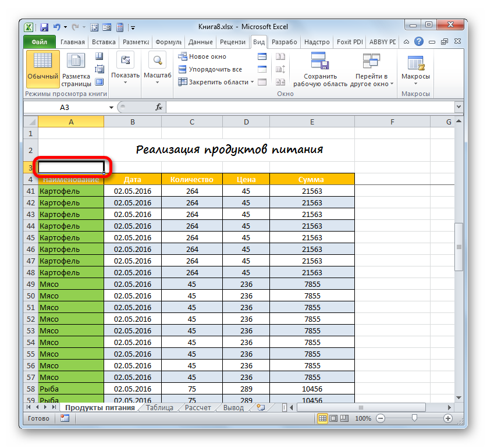Switch to Обычный normal view
The image size is (487, 448).
click(43, 69)
